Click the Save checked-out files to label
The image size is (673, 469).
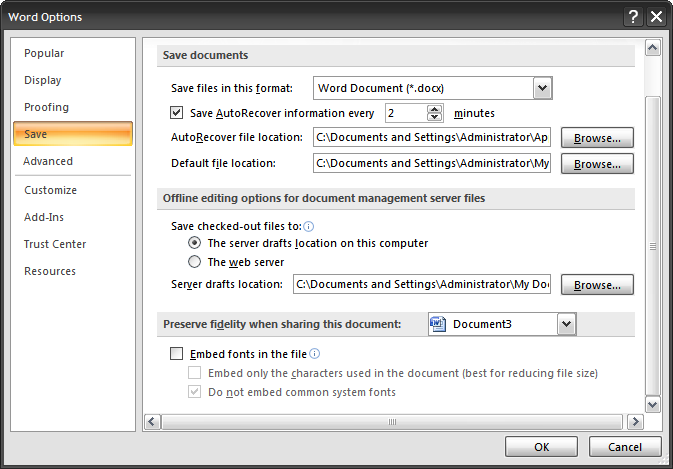coord(236,226)
